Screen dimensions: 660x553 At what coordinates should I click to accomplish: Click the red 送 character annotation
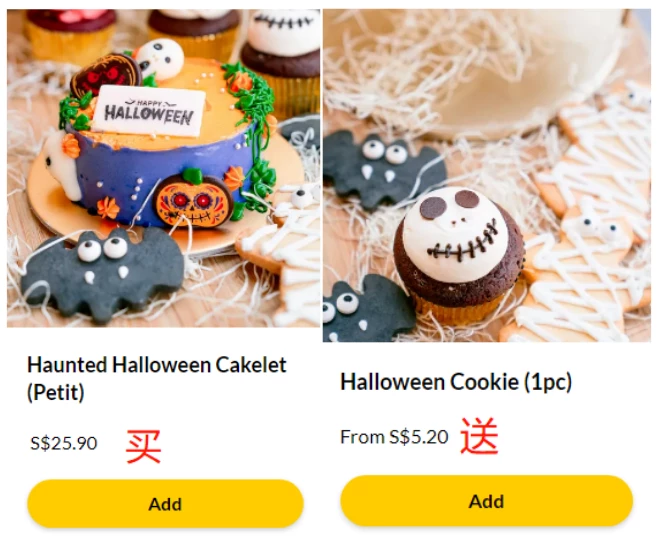click(479, 436)
